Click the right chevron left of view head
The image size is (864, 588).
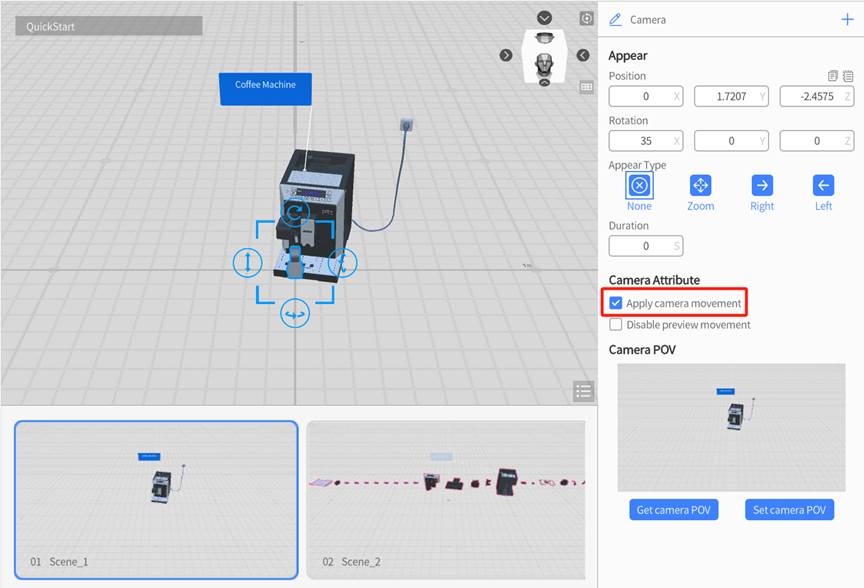[x=506, y=55]
